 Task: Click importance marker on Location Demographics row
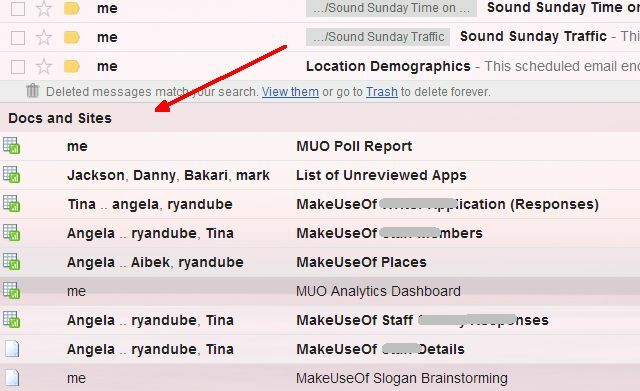pyautogui.click(x=71, y=66)
